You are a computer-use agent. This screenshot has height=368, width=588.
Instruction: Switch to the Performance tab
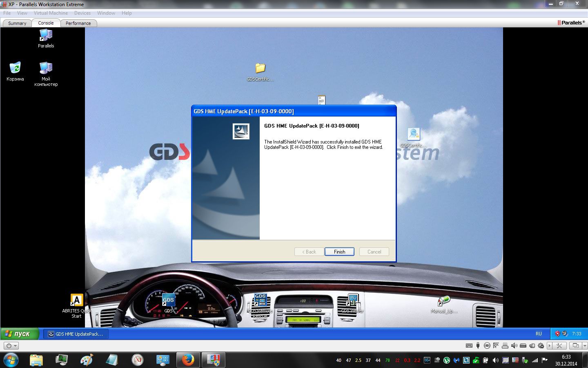pos(78,23)
